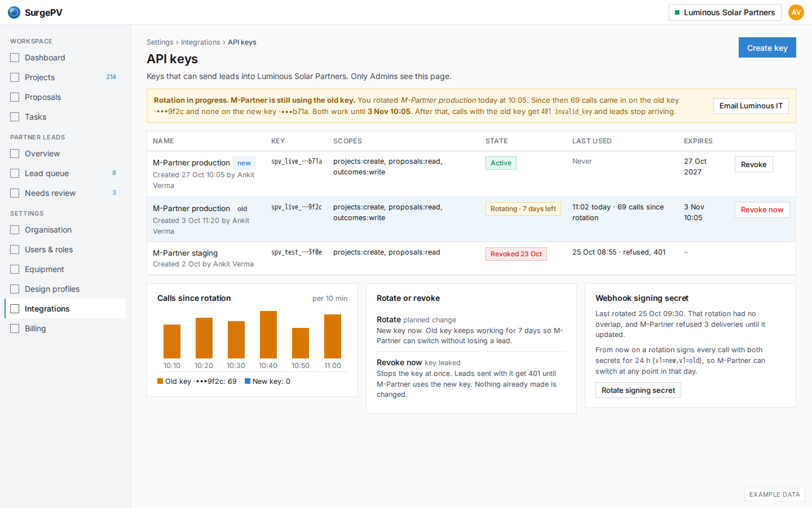Open the Integrations breadcrumb link
The image size is (812, 508).
(x=201, y=42)
